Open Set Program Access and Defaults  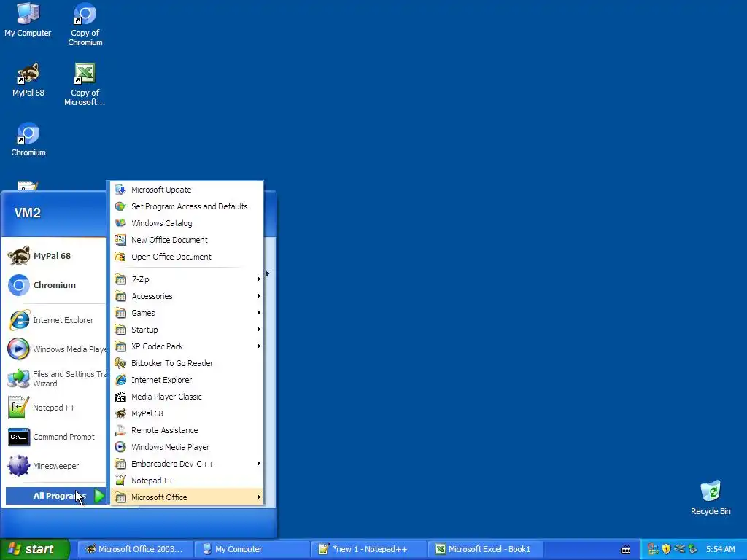click(187, 206)
